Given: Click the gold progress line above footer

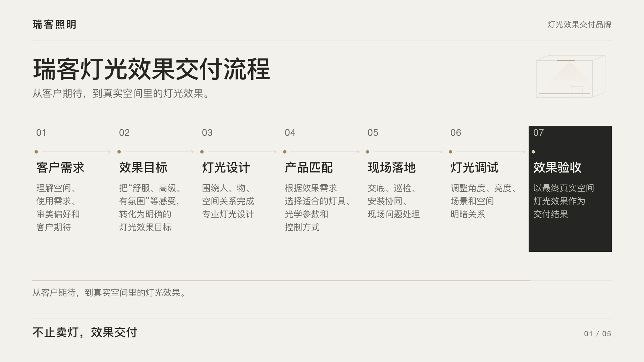Looking at the screenshot, I should coord(281,281).
